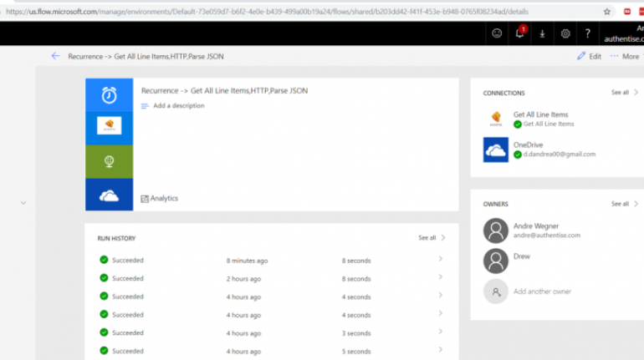Screen dimensions: 644x360
Task: Click success checkmark of 8 minutes ago run
Action: click(104, 260)
